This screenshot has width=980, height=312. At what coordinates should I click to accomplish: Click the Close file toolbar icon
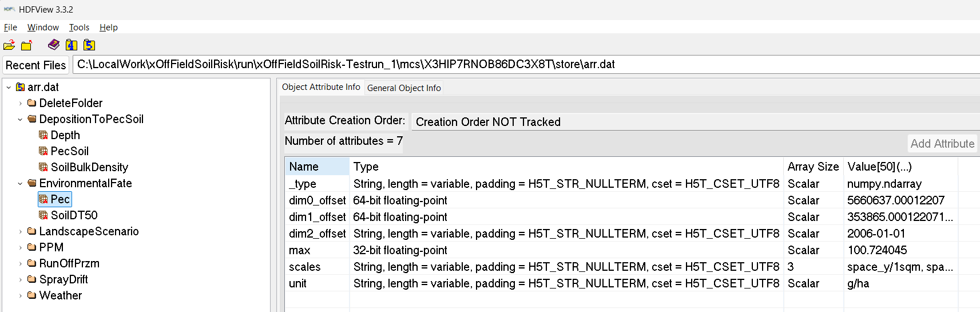[26, 45]
